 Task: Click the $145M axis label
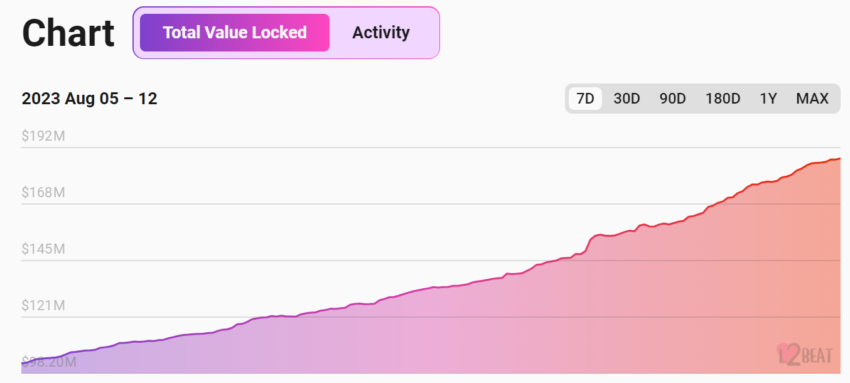[43, 249]
